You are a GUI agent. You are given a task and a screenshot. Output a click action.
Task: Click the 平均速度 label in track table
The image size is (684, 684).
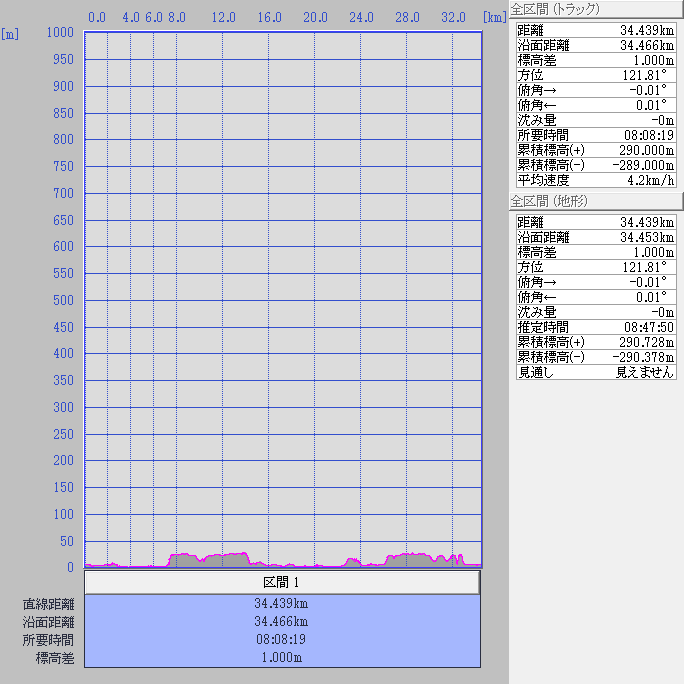click(543, 180)
